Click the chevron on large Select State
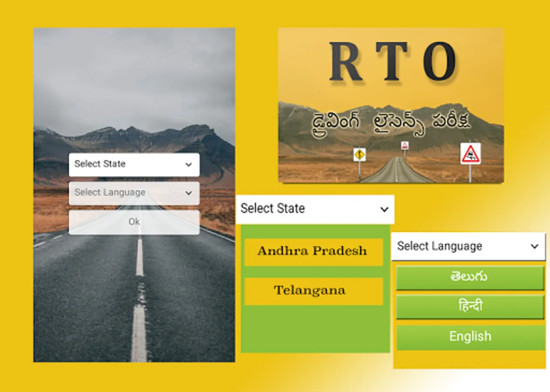The width and height of the screenshot is (550, 392). 384,210
